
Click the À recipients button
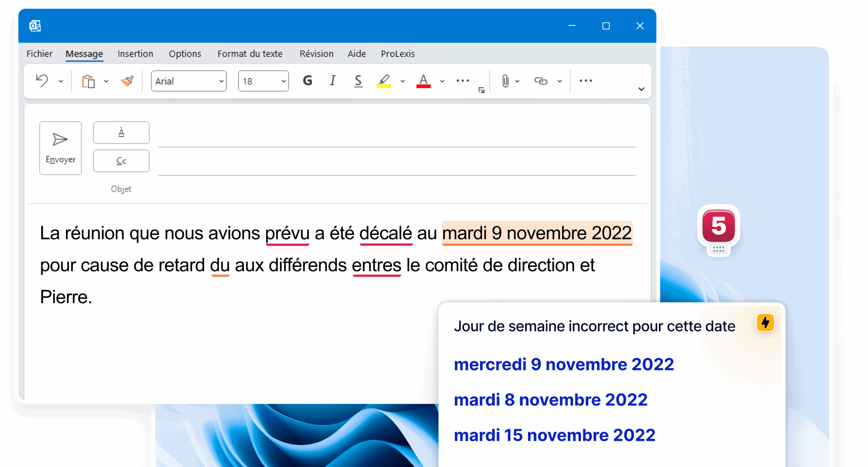coord(121,132)
